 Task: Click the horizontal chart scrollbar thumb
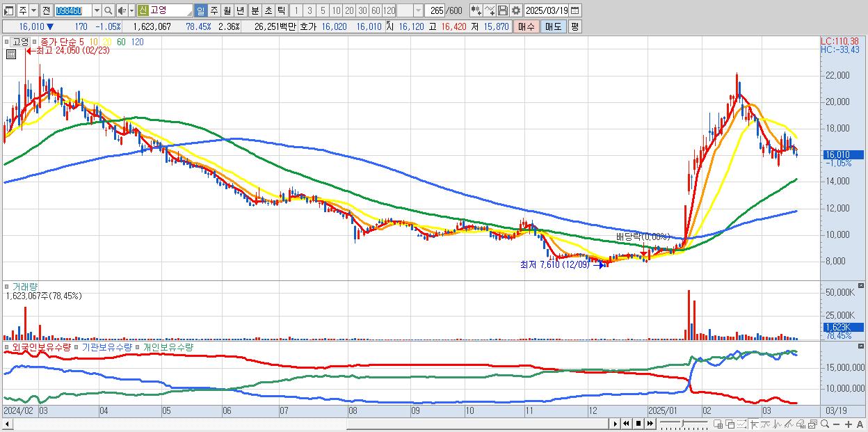coord(478,424)
